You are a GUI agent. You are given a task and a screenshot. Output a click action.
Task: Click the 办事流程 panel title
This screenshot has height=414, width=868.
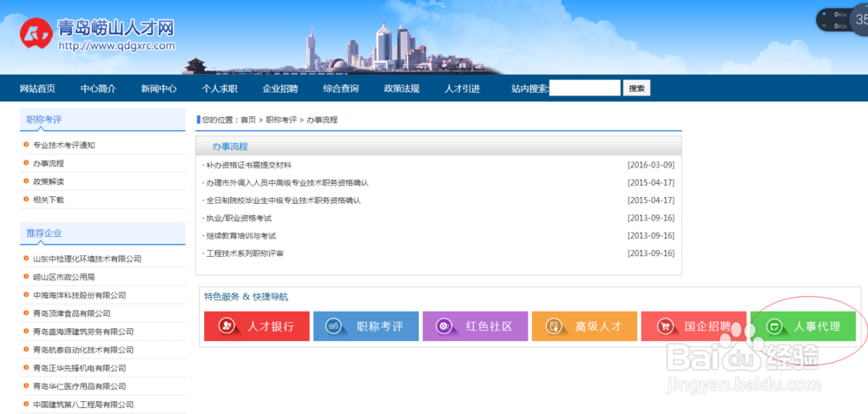[x=230, y=147]
